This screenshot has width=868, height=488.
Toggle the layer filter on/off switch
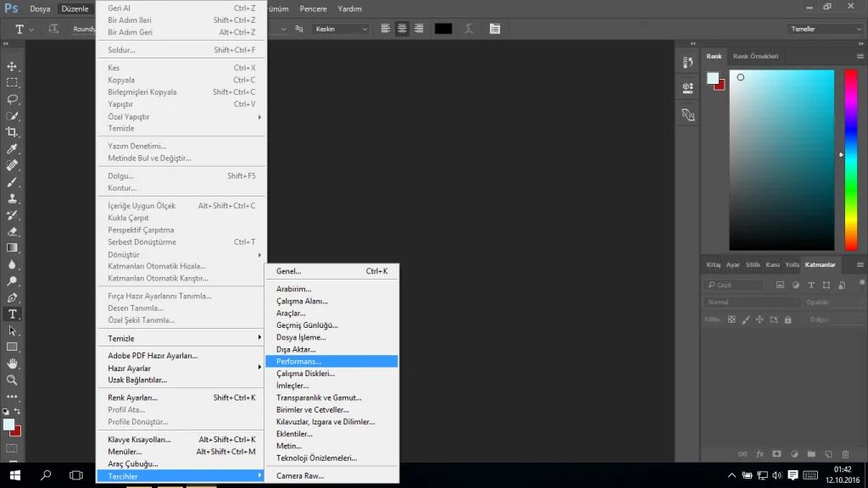click(x=860, y=285)
